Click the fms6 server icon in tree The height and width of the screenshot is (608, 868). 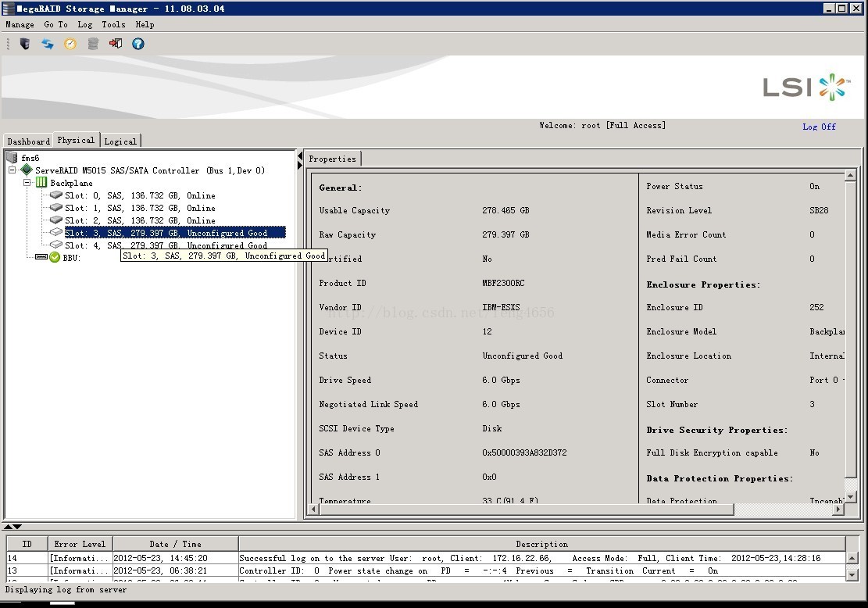tap(12, 157)
